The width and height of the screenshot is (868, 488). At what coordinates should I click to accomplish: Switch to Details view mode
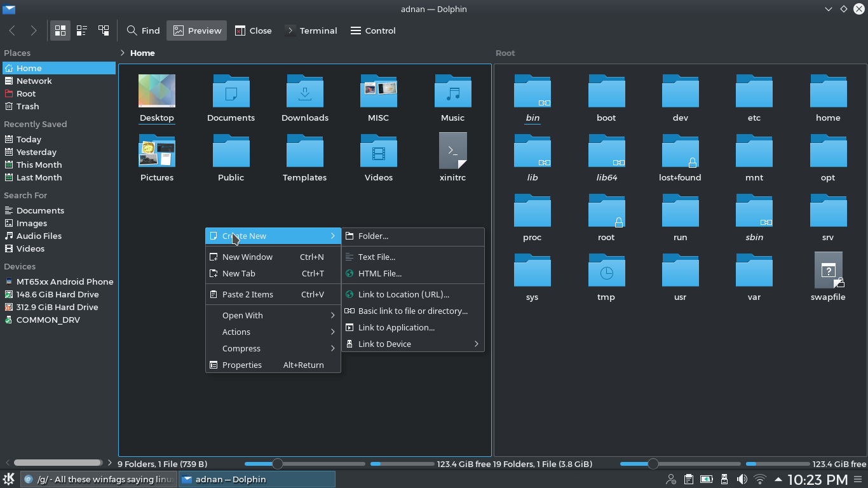pyautogui.click(x=104, y=30)
